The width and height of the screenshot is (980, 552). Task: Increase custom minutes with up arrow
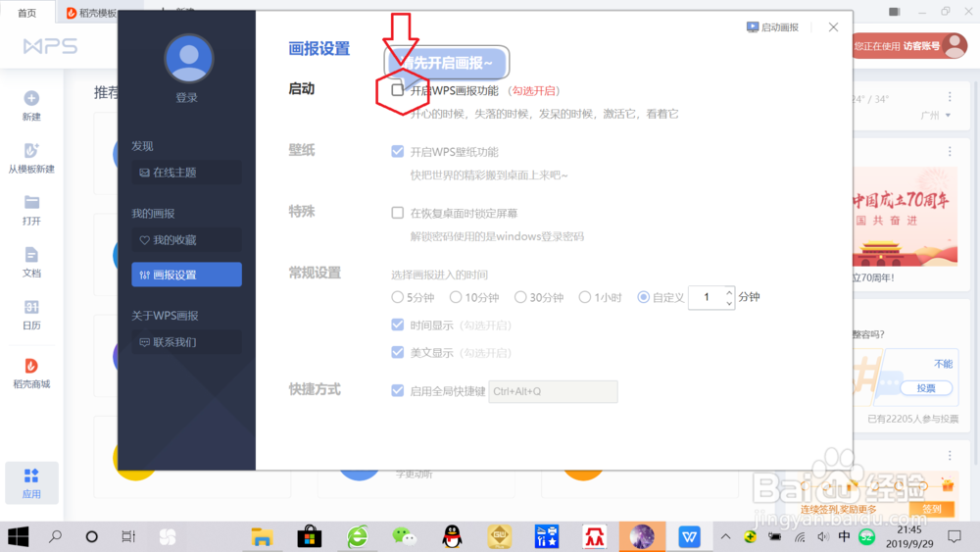tap(729, 292)
